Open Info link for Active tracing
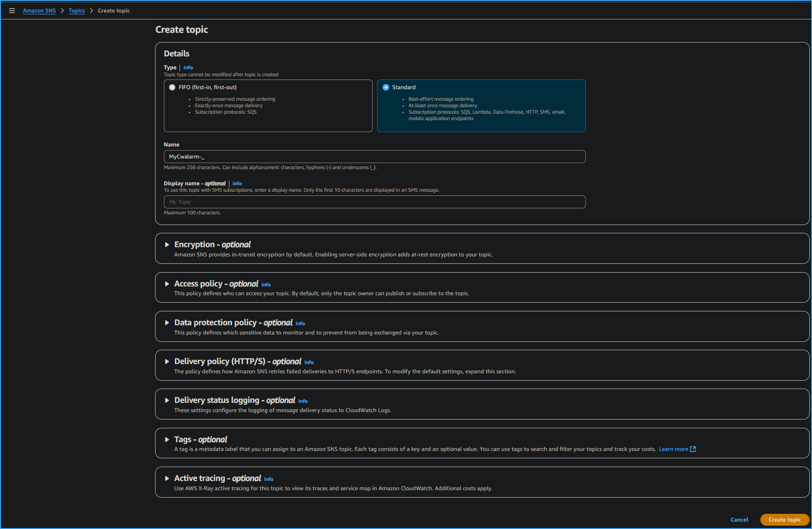 coord(269,479)
